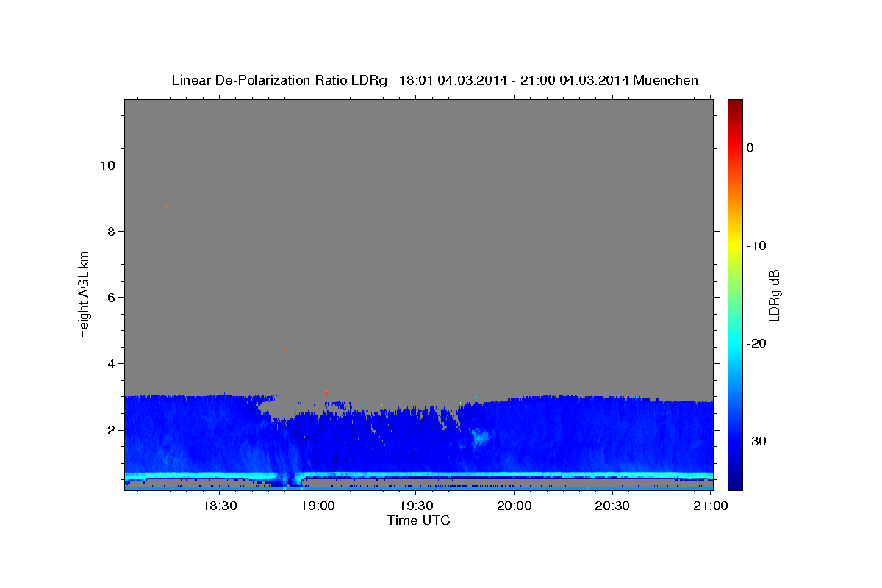Click the dark blue bottom of colorbar
This screenshot has width=882, height=588.
735,481
